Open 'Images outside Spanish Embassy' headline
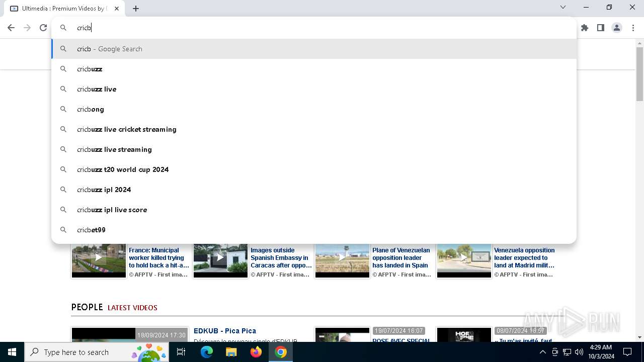 (x=281, y=258)
